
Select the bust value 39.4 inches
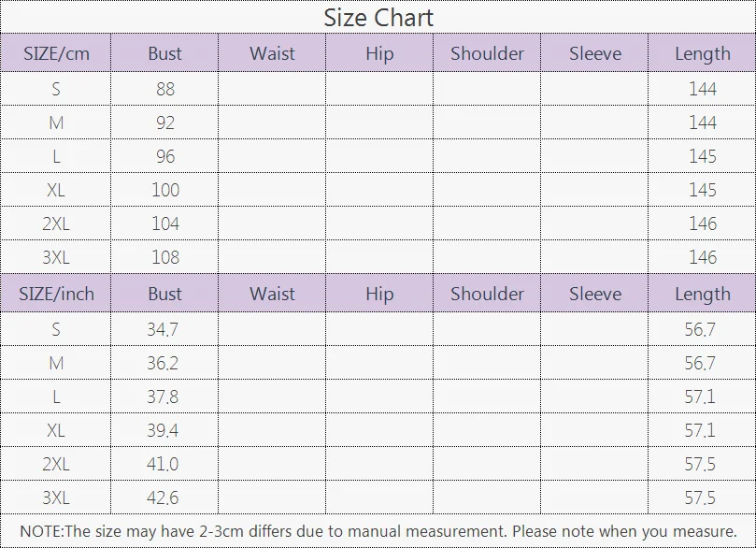163,430
